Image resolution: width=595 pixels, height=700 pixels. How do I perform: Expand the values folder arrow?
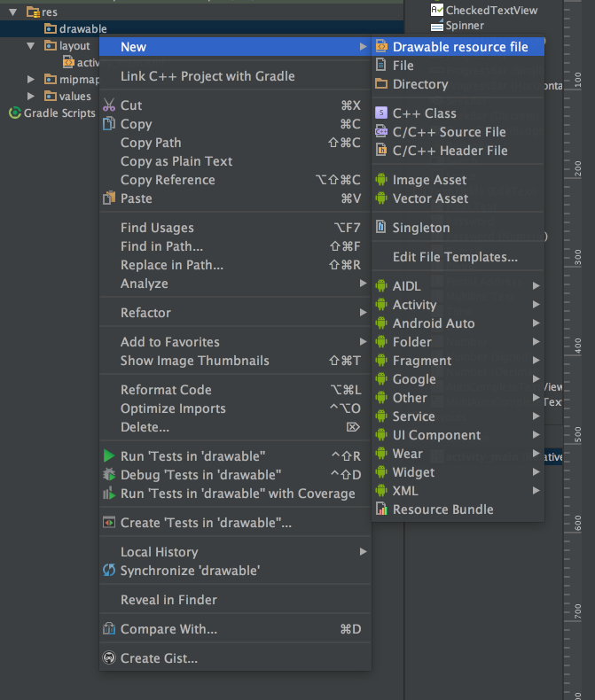pos(31,96)
